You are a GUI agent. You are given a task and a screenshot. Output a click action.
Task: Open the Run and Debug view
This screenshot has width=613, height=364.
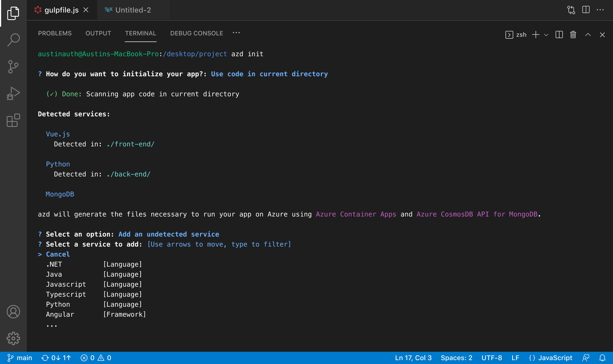pyautogui.click(x=13, y=93)
